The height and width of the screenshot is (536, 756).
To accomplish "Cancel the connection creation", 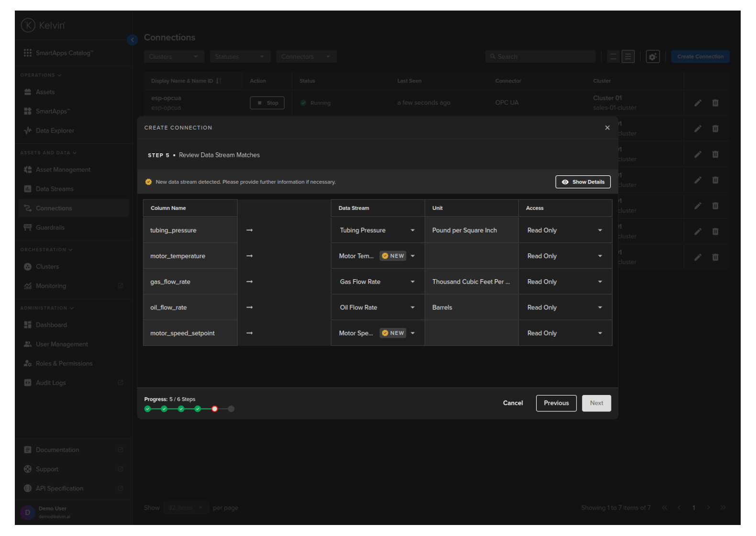I will [x=512, y=403].
